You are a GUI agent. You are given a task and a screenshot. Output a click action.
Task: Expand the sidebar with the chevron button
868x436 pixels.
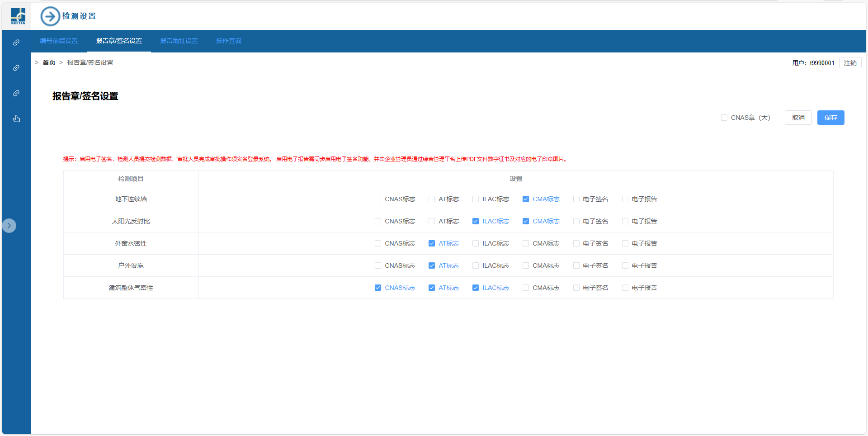click(9, 226)
